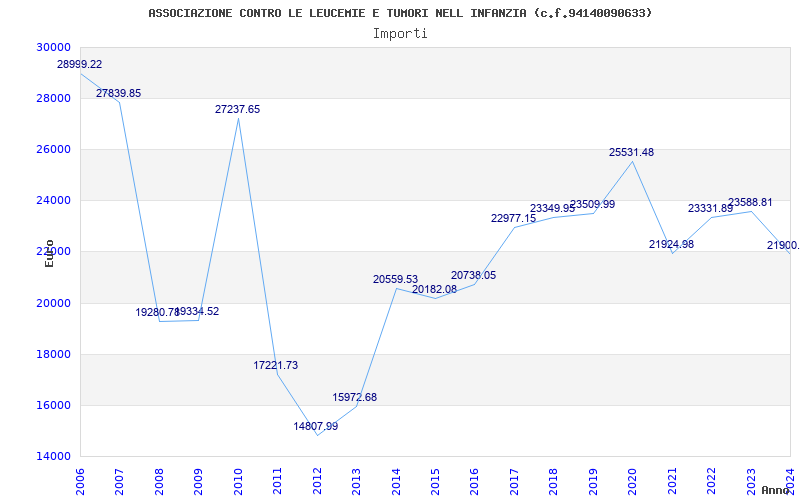The width and height of the screenshot is (800, 500).
Task: Click the Anno x-axis title
Action: click(x=776, y=490)
